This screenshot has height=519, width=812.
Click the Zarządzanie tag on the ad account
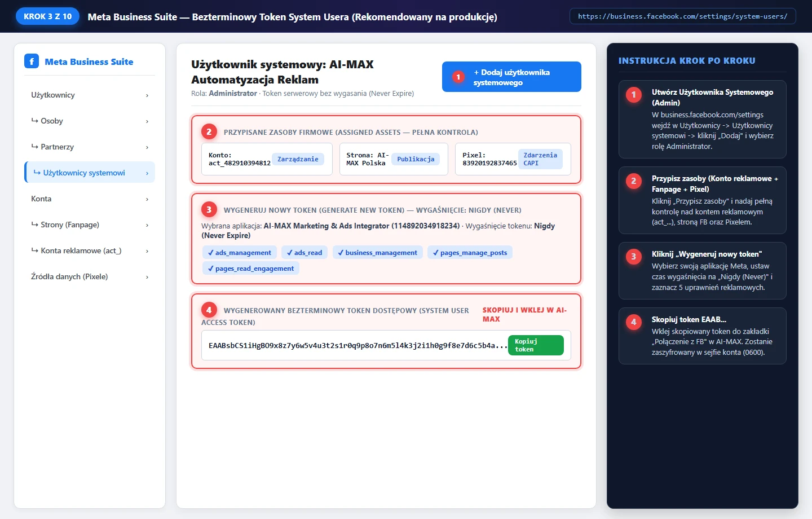298,159
